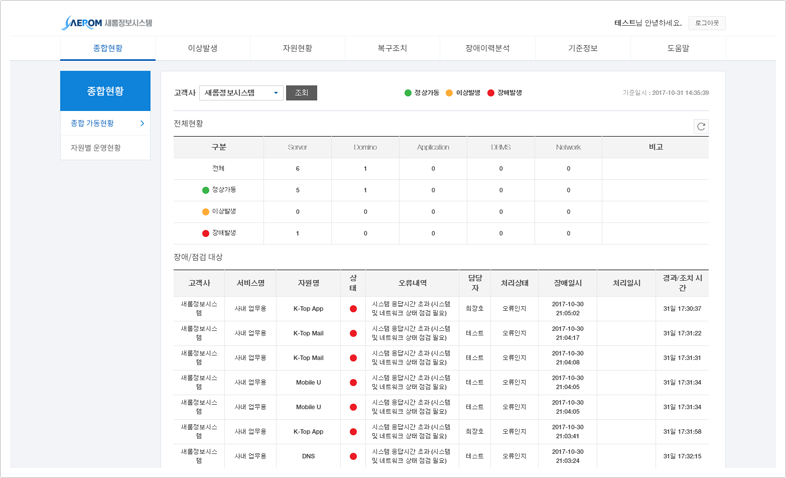Go to the 복구조치 tab
Image resolution: width=786 pixels, height=478 pixels.
(392, 48)
